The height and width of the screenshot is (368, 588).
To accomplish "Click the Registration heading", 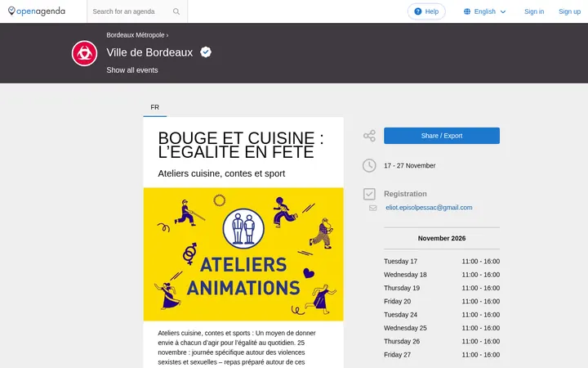I will [x=405, y=194].
